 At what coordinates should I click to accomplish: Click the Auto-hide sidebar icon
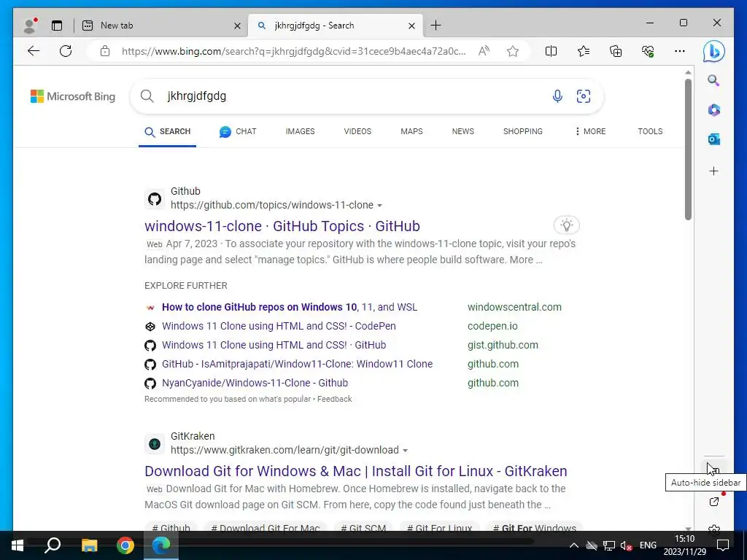point(713,470)
